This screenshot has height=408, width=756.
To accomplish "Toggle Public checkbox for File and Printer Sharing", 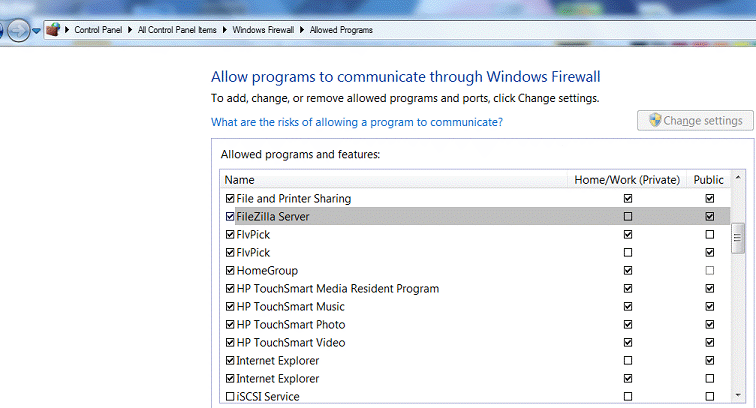I will (x=710, y=199).
